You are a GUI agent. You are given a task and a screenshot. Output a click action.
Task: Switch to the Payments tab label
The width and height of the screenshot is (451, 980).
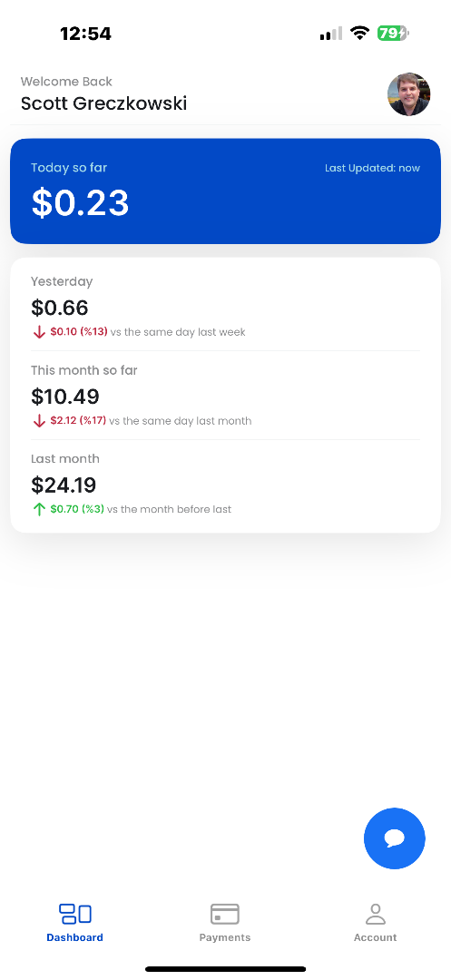coord(225,937)
